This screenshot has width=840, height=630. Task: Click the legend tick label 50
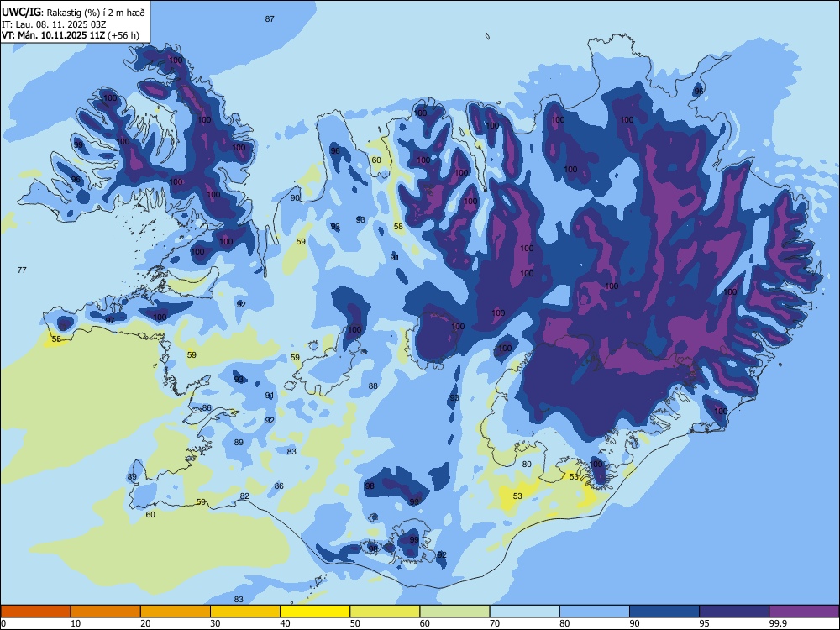tap(354, 623)
